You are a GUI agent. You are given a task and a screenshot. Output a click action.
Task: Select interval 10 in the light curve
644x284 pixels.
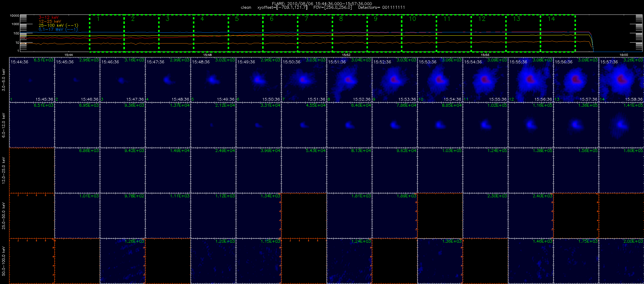tap(419, 33)
